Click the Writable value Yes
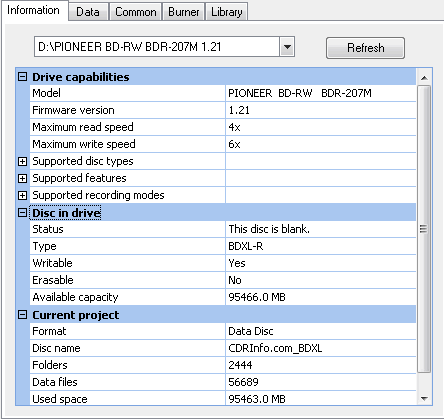The image size is (444, 419). 237,263
